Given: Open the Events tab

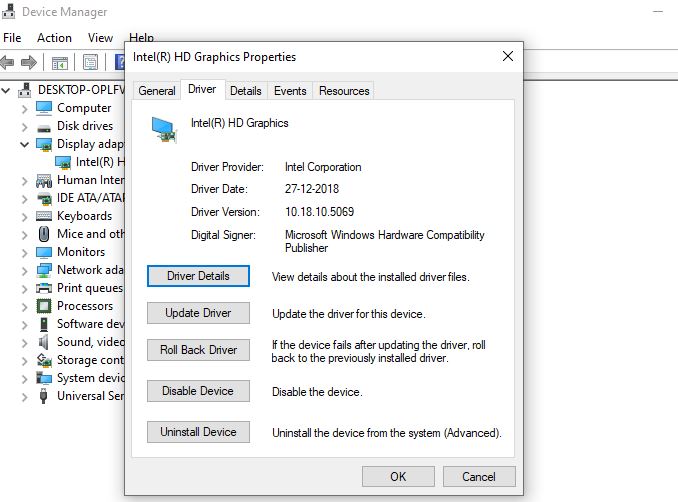Looking at the screenshot, I should (290, 91).
